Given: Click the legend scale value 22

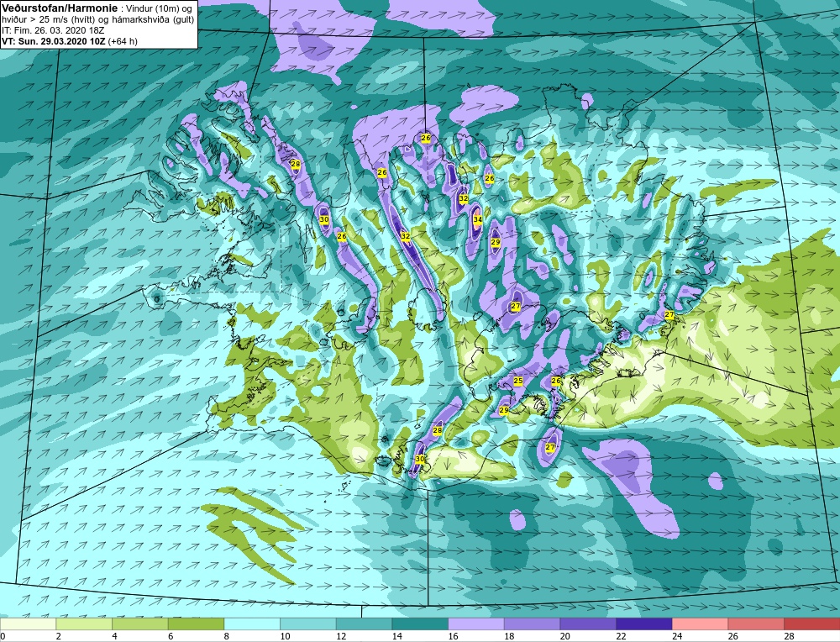Looking at the screenshot, I should coord(621,636).
